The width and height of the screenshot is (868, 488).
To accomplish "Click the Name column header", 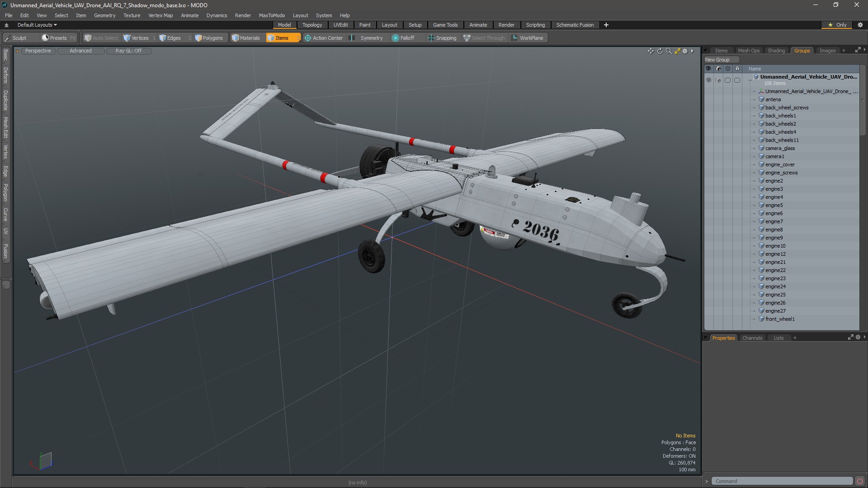I will coord(755,69).
